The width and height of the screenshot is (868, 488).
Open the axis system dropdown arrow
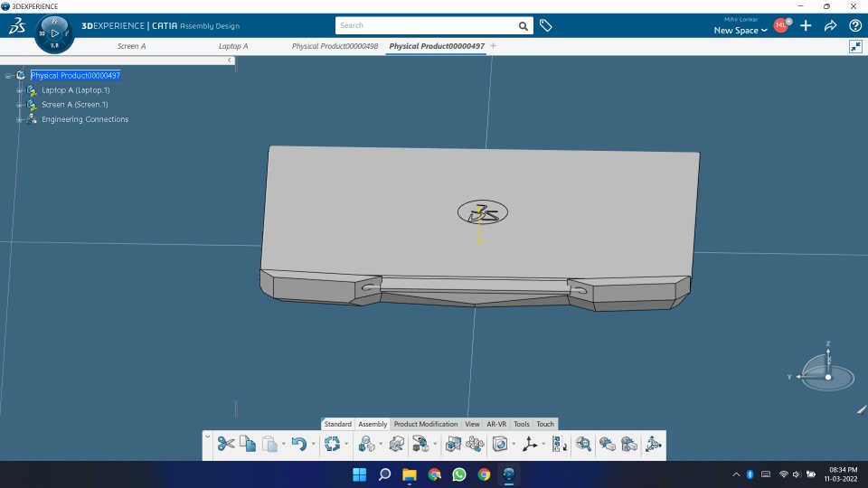543,444
